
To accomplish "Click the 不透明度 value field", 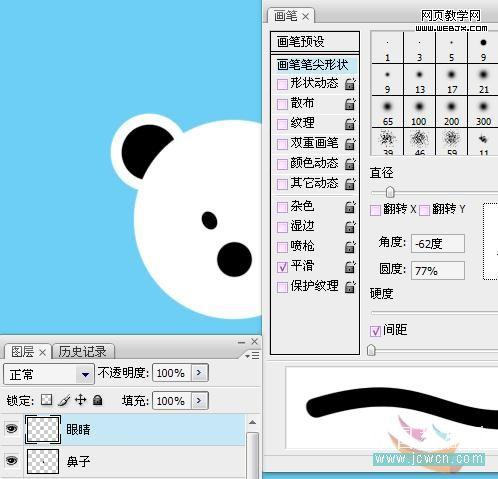I will click(172, 373).
